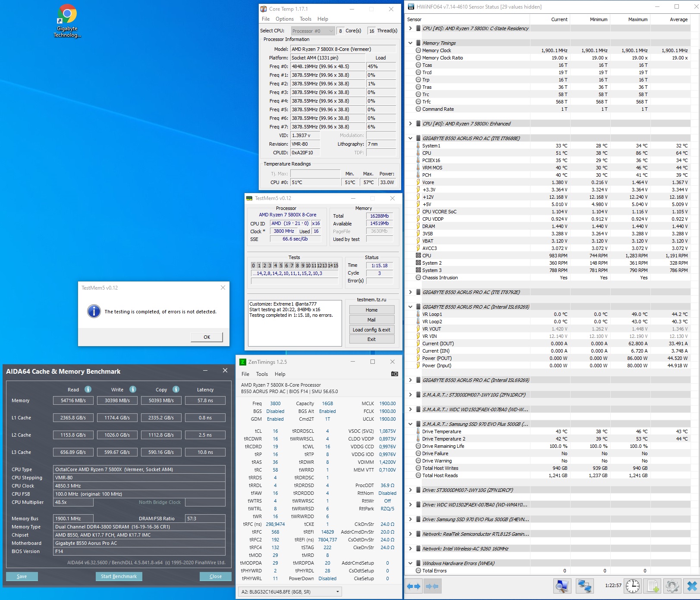Open Gigabyte Technology Chrome desktop shortcut
The width and height of the screenshot is (700, 600).
[x=67, y=21]
